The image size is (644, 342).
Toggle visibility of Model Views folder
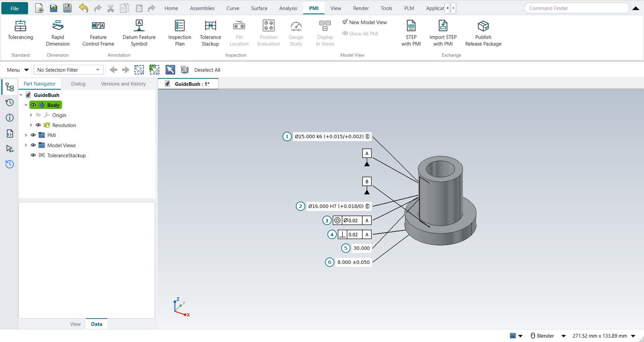pos(33,145)
